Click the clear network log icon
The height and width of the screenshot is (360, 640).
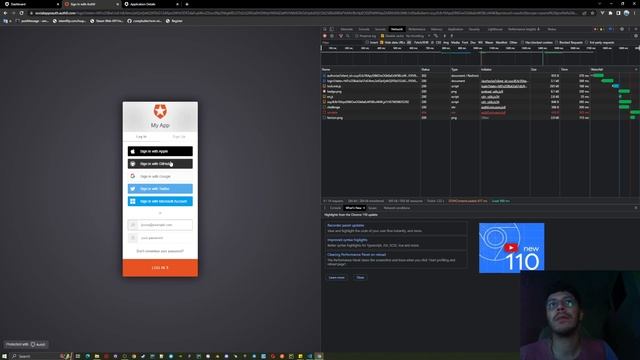332,36
